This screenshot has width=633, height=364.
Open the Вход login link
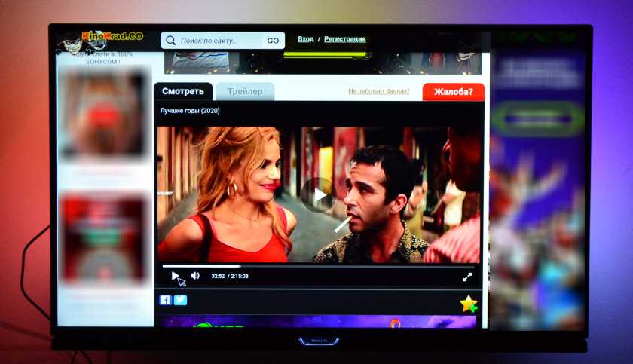coord(305,39)
